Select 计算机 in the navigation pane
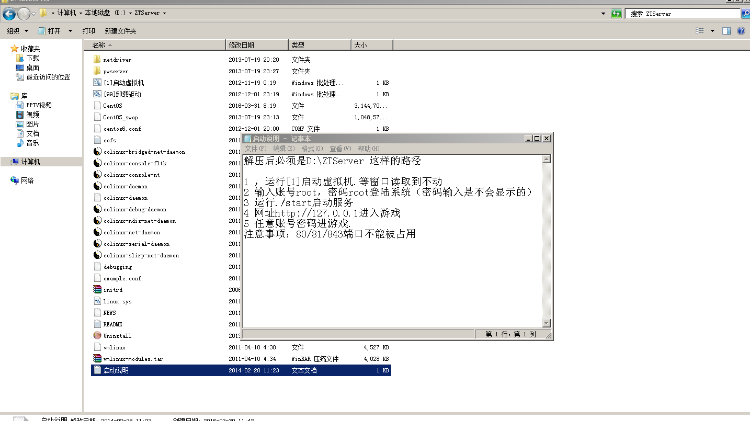 point(31,162)
